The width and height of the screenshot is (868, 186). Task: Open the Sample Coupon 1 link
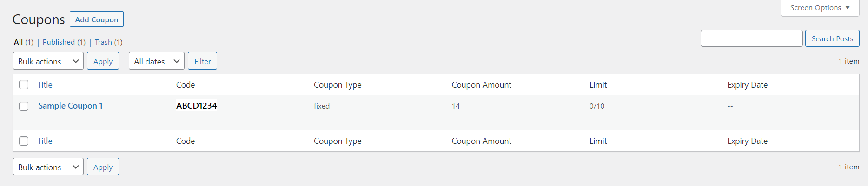pyautogui.click(x=70, y=106)
